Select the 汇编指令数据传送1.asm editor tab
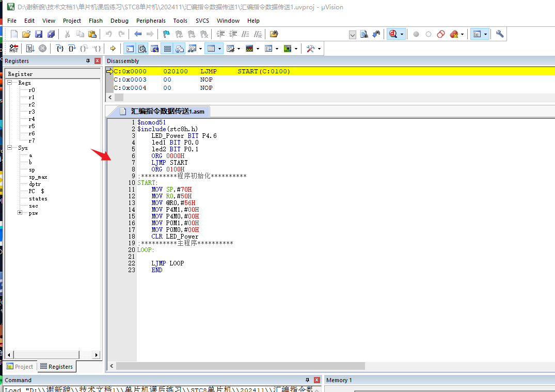The image size is (555, 392). pyautogui.click(x=163, y=111)
